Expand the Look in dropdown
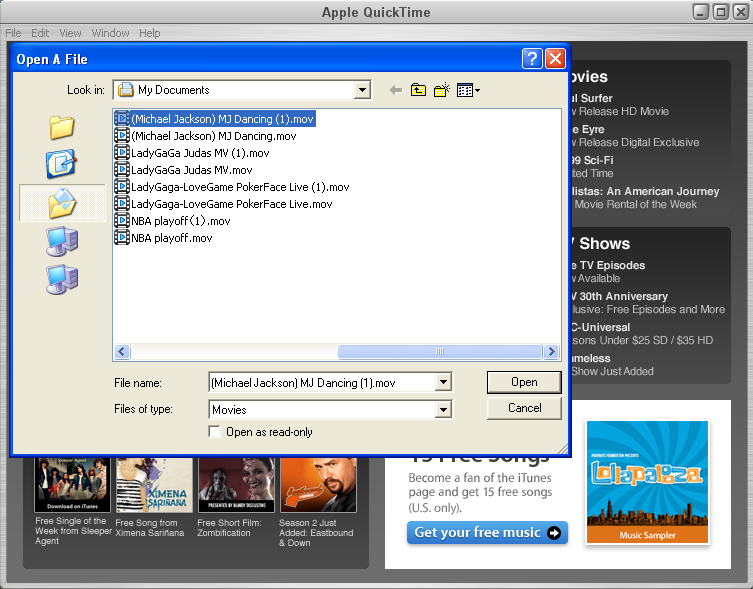The image size is (753, 589). [x=363, y=90]
